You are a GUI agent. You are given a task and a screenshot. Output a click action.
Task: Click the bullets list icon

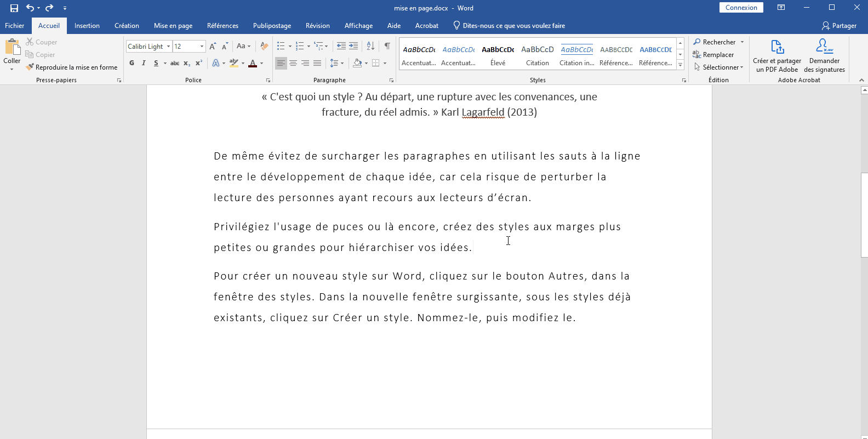coord(281,47)
